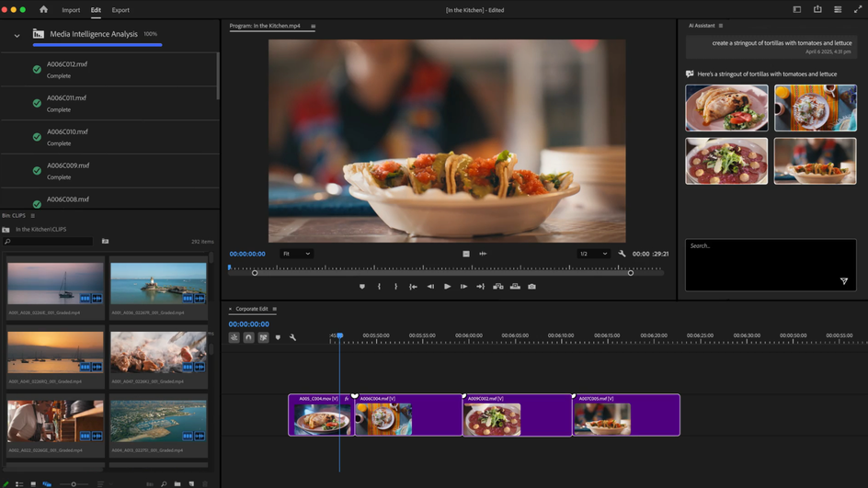Click the Mark In brace button
868x488 pixels.
pyautogui.click(x=379, y=287)
